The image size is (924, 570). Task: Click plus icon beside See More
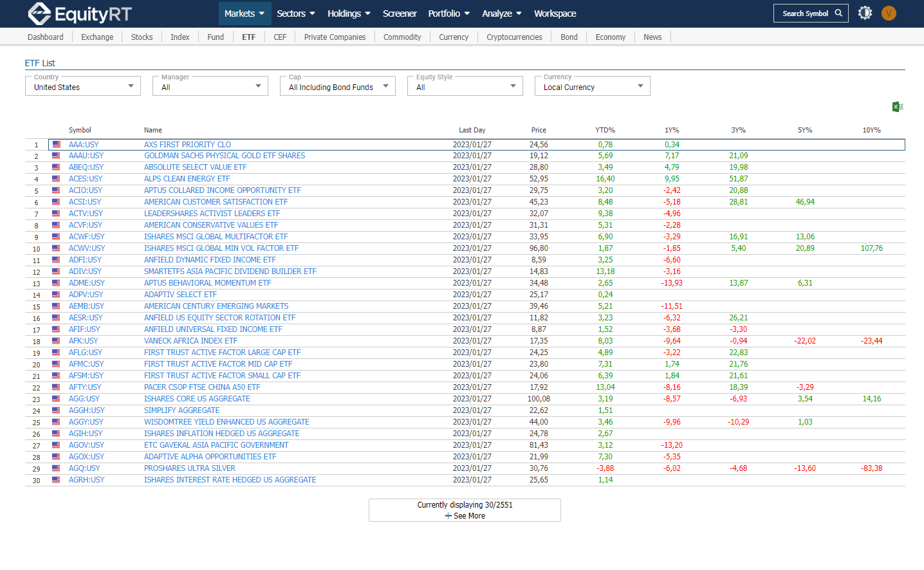pos(448,516)
